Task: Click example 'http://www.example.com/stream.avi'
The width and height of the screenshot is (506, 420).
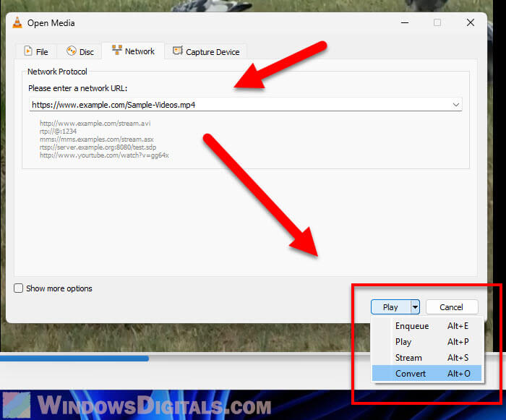Action: tap(95, 124)
